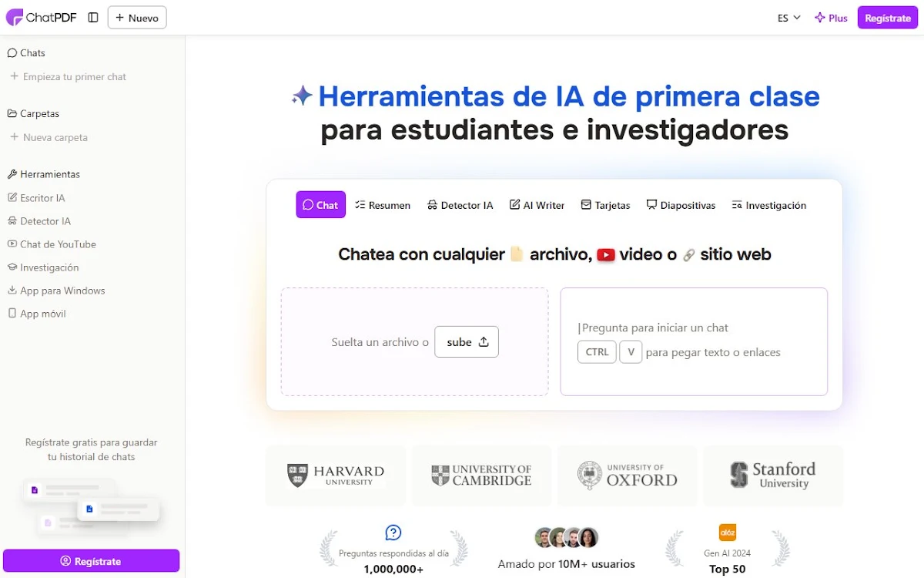Click the sparkle icon beside the headline
924x578 pixels.
(x=302, y=96)
